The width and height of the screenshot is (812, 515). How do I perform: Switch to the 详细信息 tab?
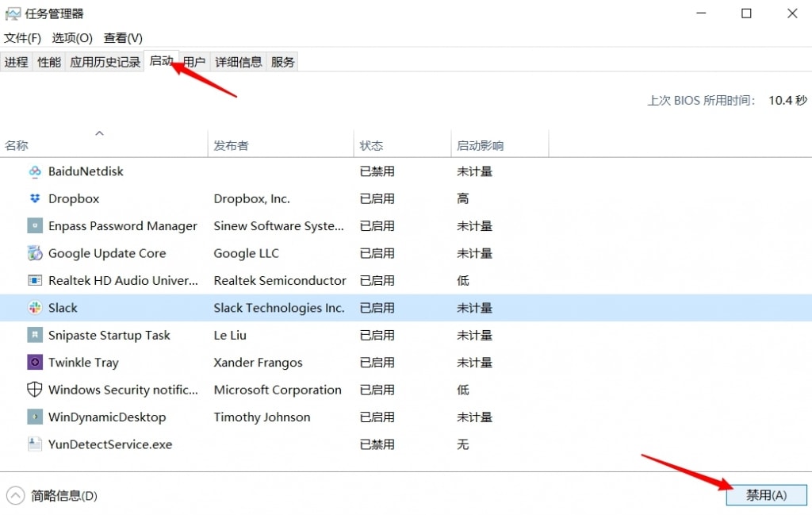(x=238, y=62)
